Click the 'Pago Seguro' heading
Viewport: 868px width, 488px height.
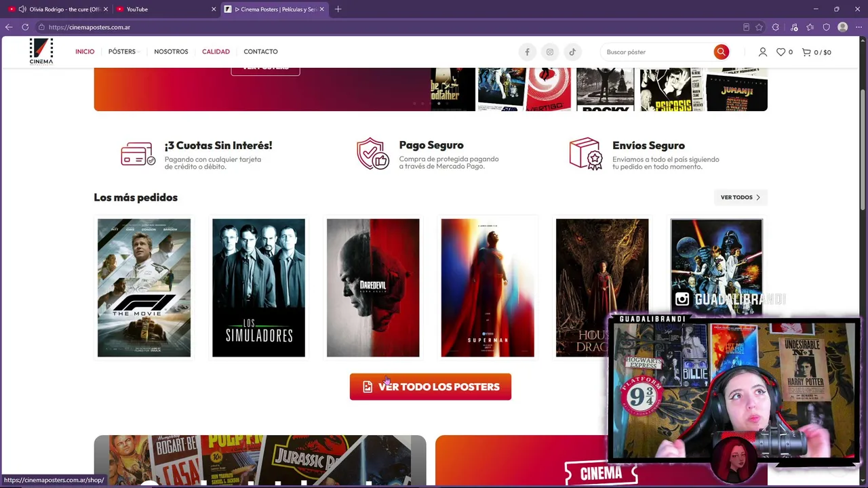(431, 145)
